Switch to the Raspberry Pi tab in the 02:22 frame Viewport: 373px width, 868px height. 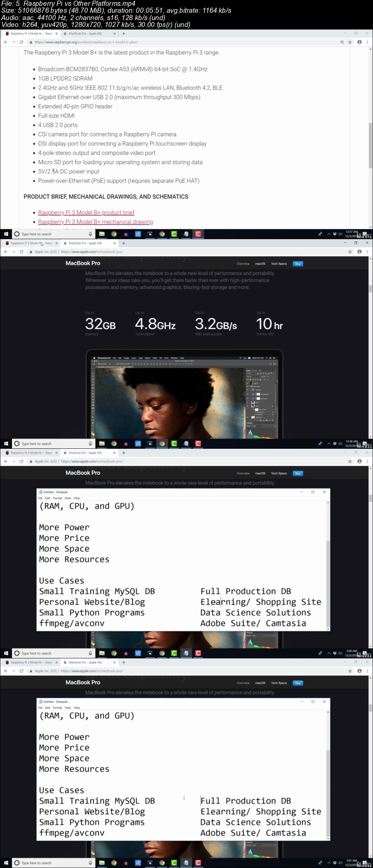pyautogui.click(x=32, y=243)
